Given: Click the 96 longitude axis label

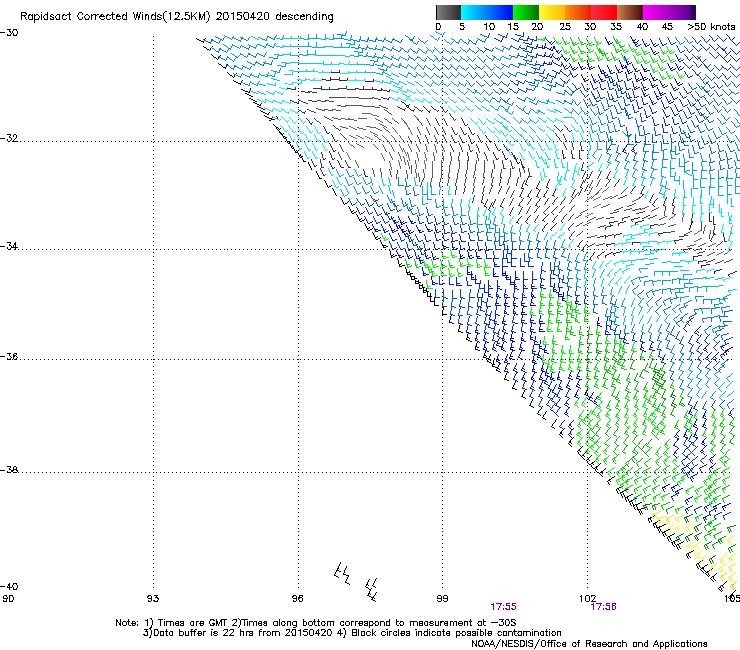Looking at the screenshot, I should point(297,599).
